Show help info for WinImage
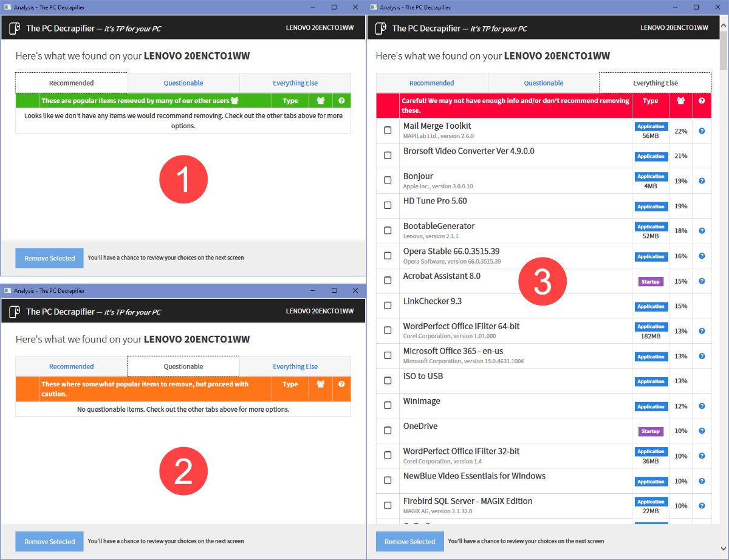The image size is (729, 560). 702,406
